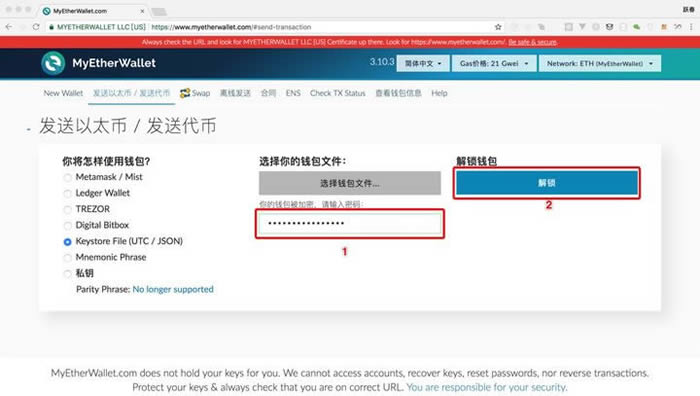Open the Gas价格: 21 Gwei dropdown
This screenshot has width=700, height=396.
tap(494, 63)
